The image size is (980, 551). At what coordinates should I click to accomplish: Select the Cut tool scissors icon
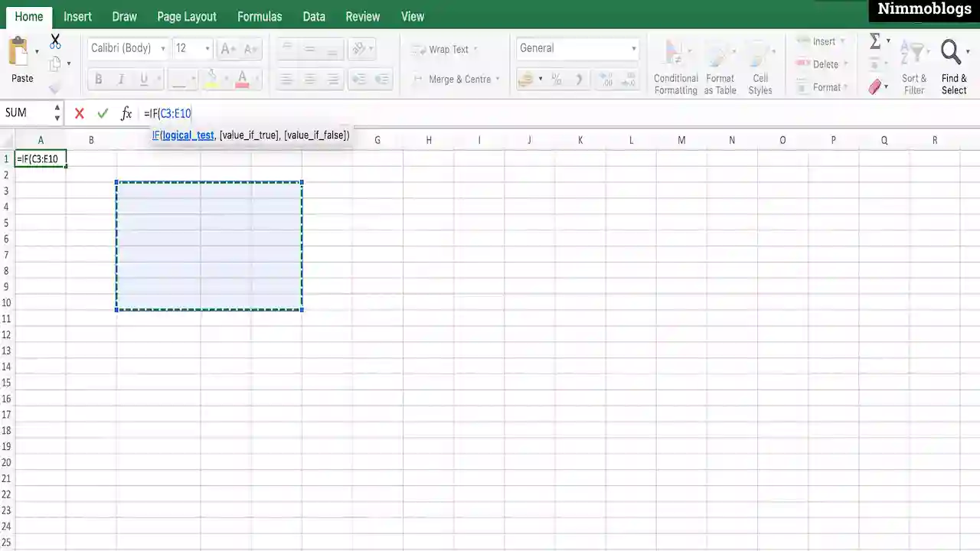(54, 38)
